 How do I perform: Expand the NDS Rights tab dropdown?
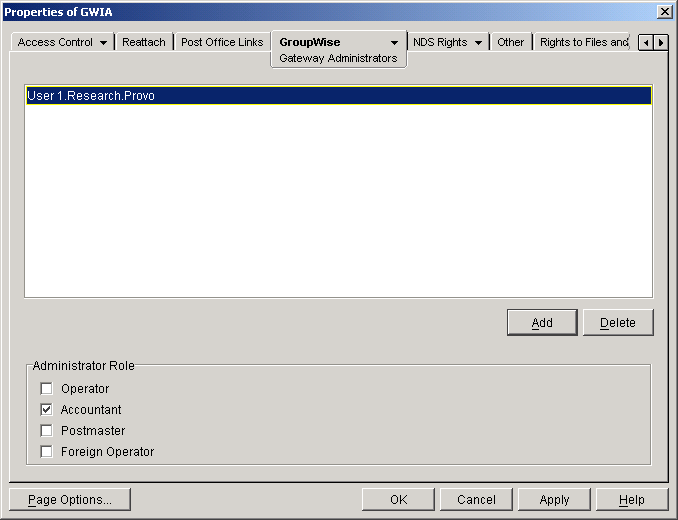point(479,43)
